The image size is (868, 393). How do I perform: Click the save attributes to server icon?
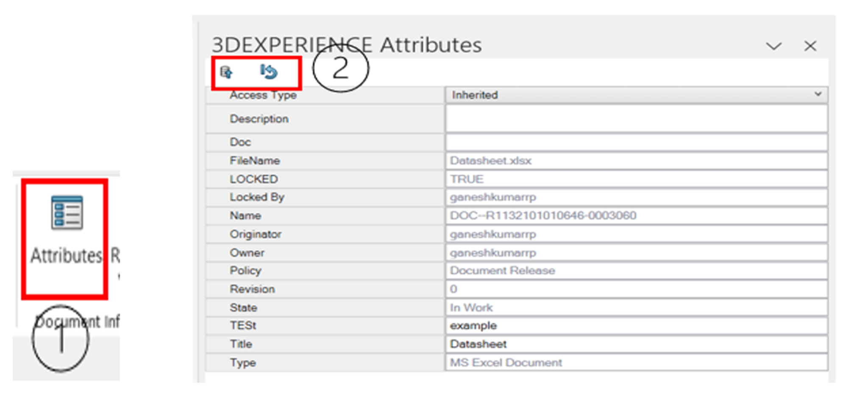(226, 72)
